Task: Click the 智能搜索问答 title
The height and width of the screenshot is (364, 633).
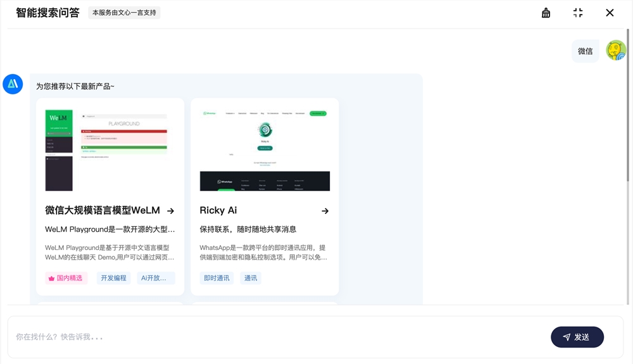Action: tap(47, 13)
